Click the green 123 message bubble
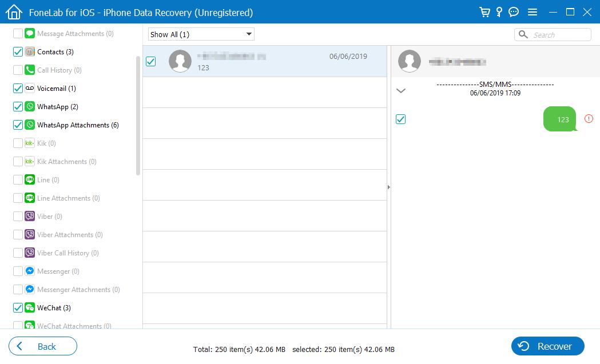600x364 pixels. 560,119
